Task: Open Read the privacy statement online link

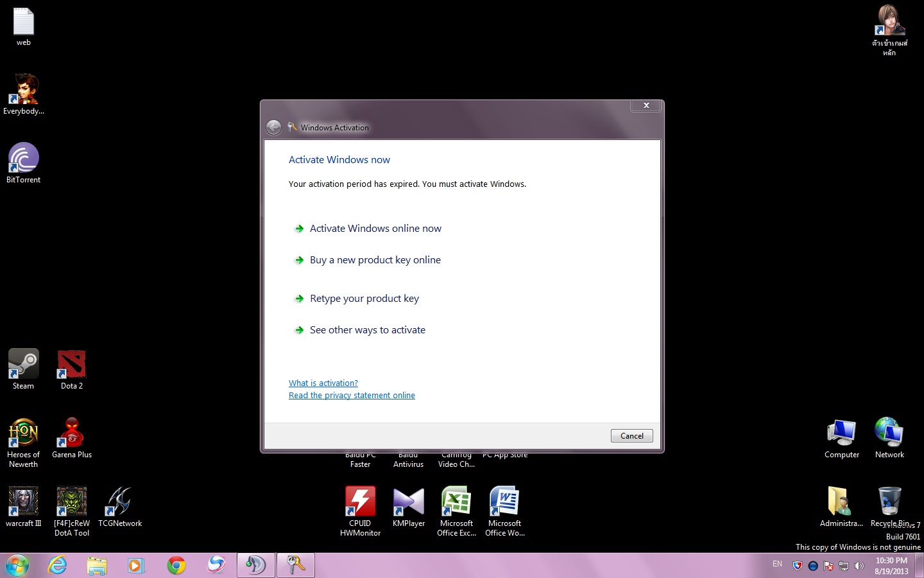Action: [352, 396]
